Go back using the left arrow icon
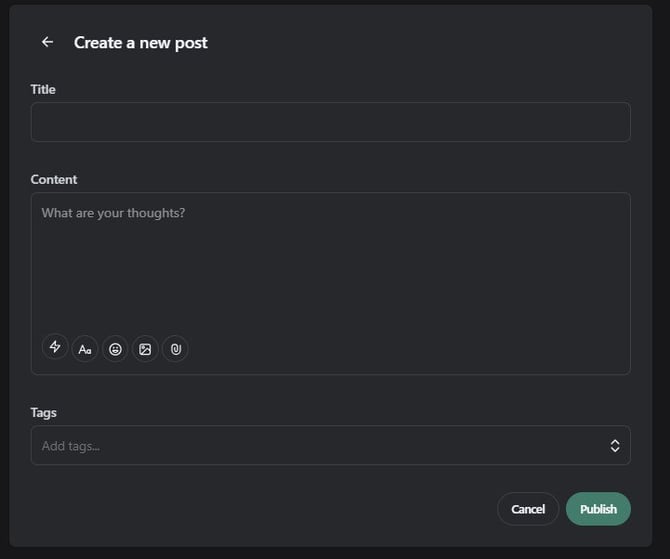Screen dimensions: 670x559 pyautogui.click(x=47, y=42)
